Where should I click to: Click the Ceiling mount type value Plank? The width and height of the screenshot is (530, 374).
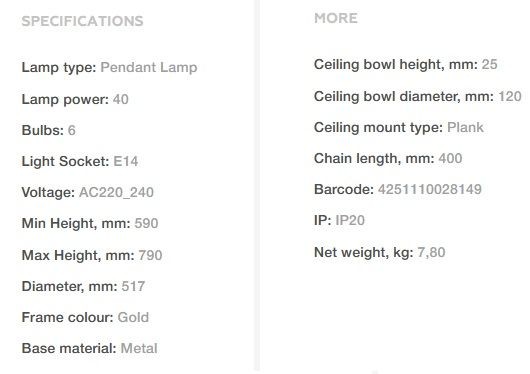(x=465, y=127)
